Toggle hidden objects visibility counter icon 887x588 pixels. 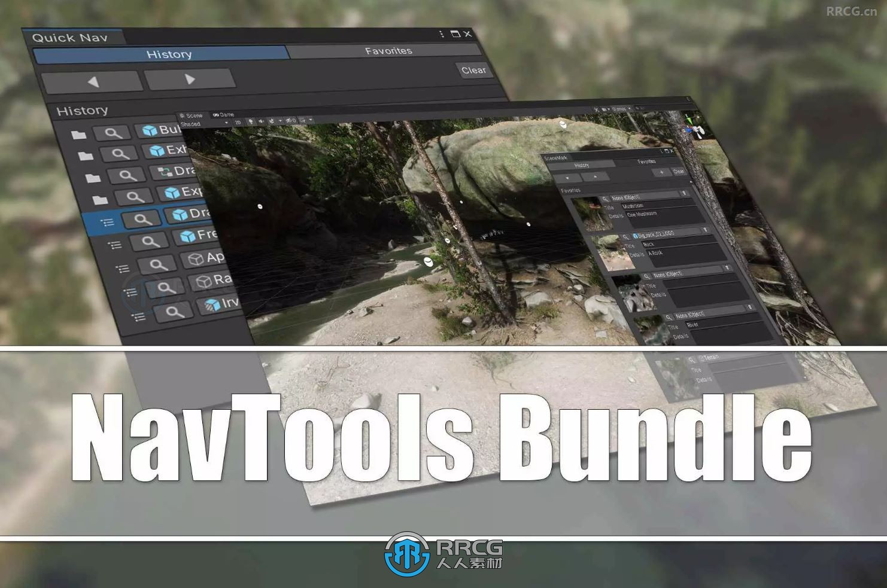pos(290,120)
